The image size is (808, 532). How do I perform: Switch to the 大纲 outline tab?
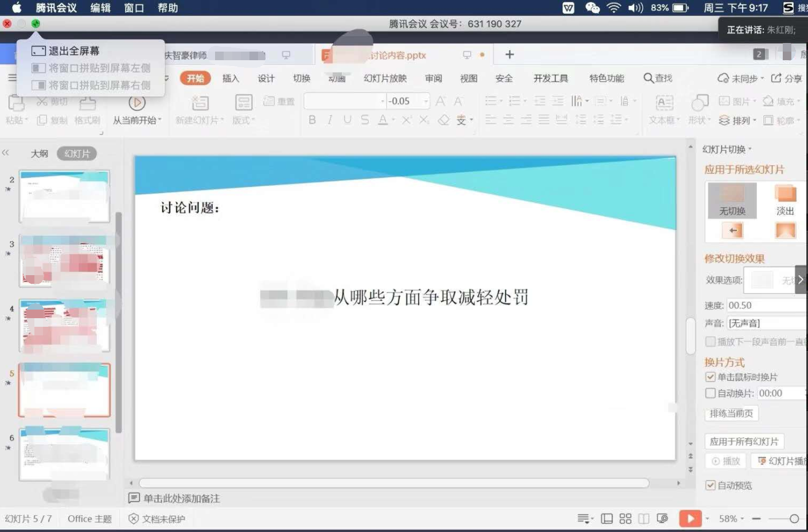(39, 154)
